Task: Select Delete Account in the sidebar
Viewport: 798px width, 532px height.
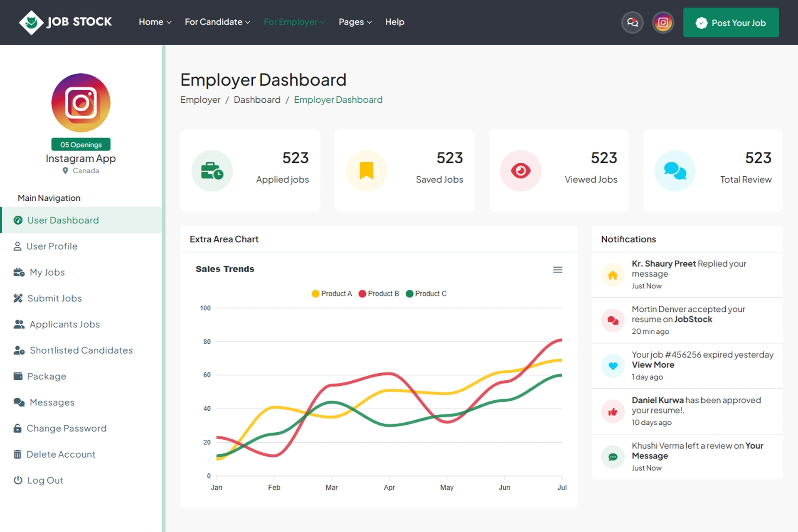Action: 81,454
